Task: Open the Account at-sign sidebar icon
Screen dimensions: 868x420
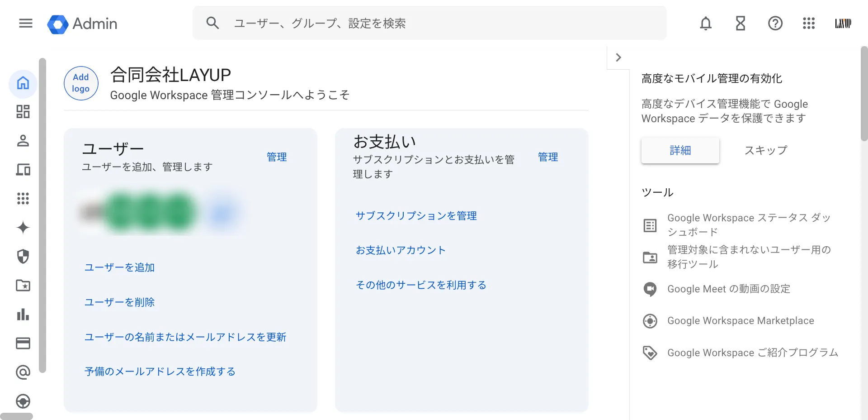Action: click(23, 372)
